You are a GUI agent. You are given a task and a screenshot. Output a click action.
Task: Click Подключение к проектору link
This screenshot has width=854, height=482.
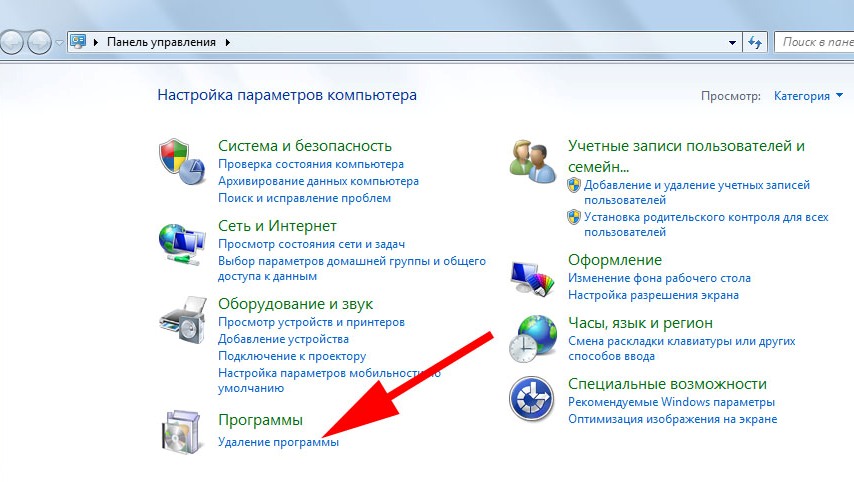[292, 356]
